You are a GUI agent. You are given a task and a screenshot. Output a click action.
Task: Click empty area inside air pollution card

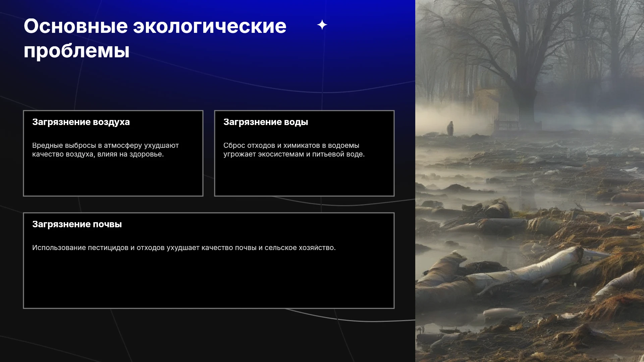click(x=113, y=178)
